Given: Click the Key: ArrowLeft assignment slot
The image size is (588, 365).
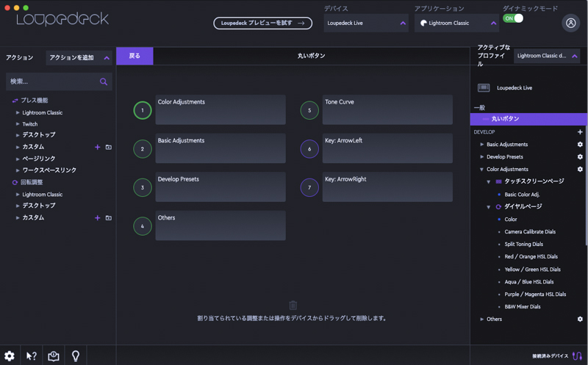Looking at the screenshot, I should tap(387, 148).
